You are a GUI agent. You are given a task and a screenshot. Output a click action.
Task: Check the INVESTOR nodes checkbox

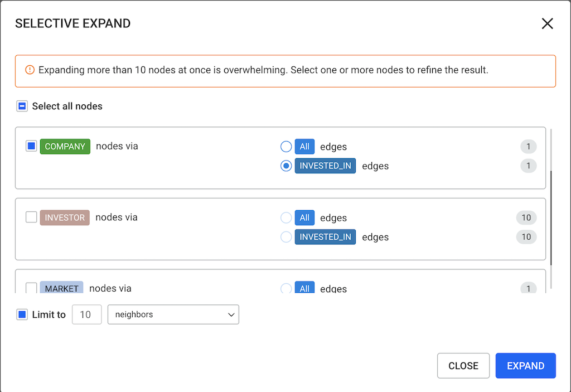click(x=31, y=217)
